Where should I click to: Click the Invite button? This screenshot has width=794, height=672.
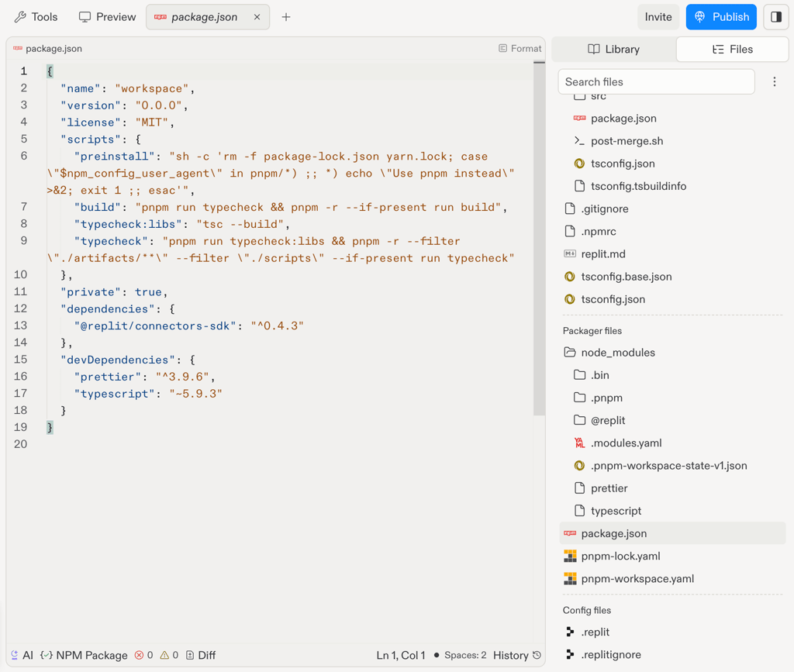coord(658,17)
